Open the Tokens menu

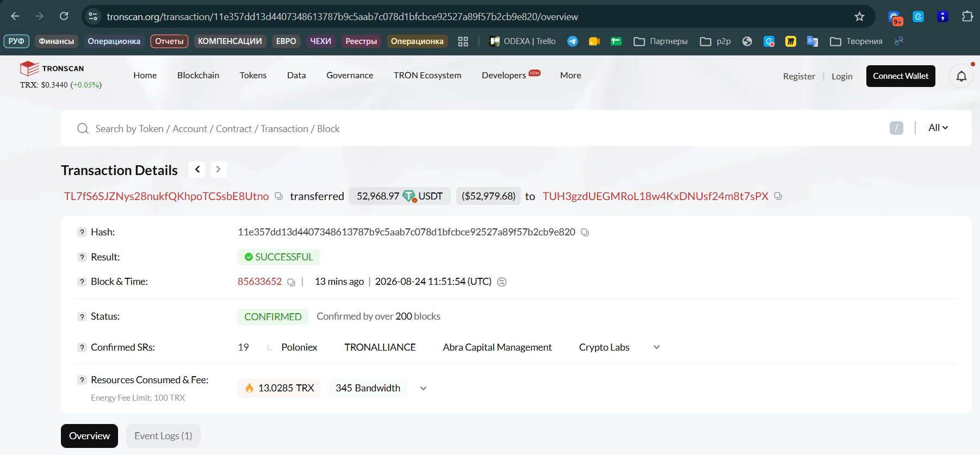point(253,76)
